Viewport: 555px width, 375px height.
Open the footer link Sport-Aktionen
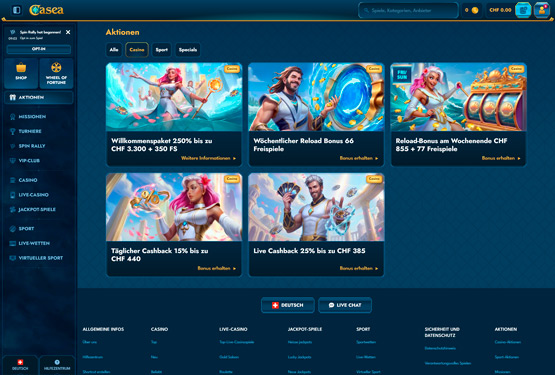507,357
